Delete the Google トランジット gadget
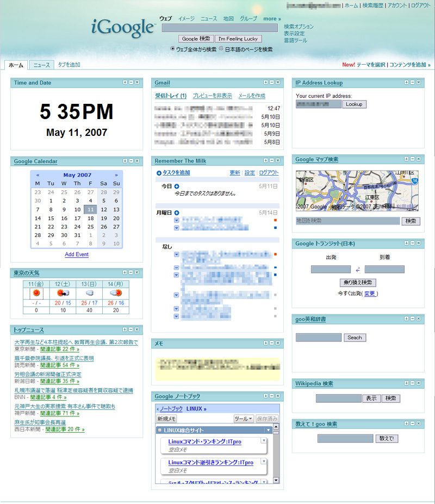 [419, 244]
